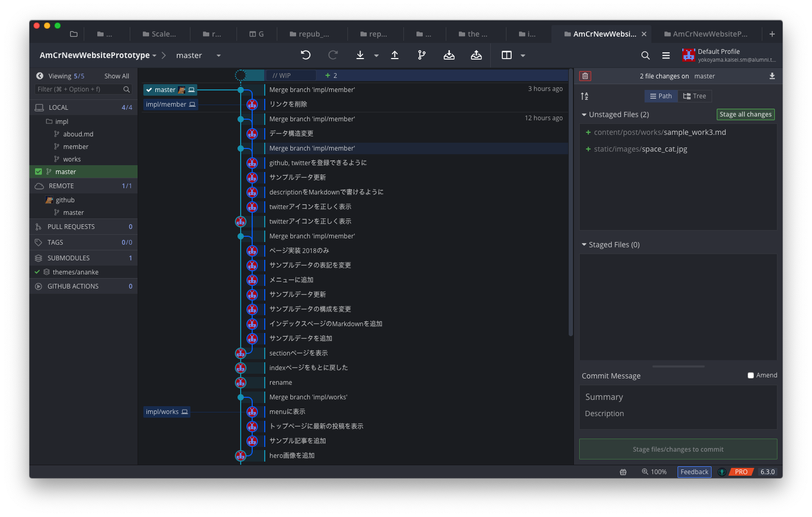Switch file view to Tree
The width and height of the screenshot is (812, 517).
(695, 96)
